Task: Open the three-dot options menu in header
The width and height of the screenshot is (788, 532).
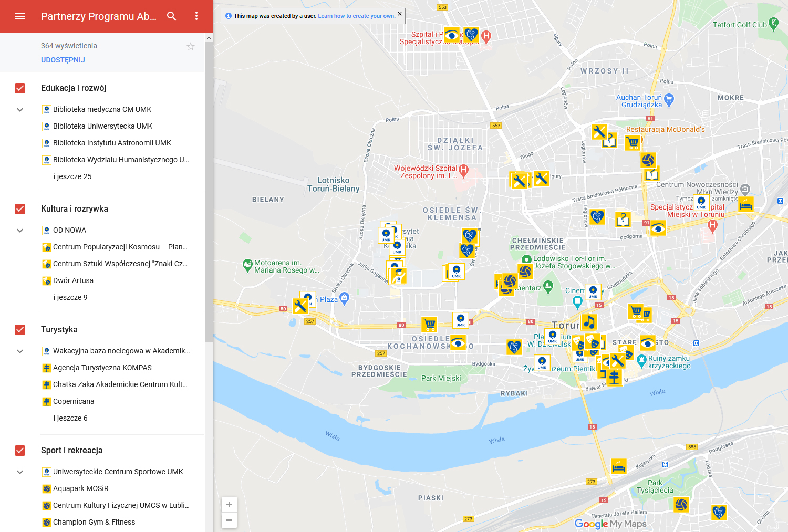Action: point(196,16)
